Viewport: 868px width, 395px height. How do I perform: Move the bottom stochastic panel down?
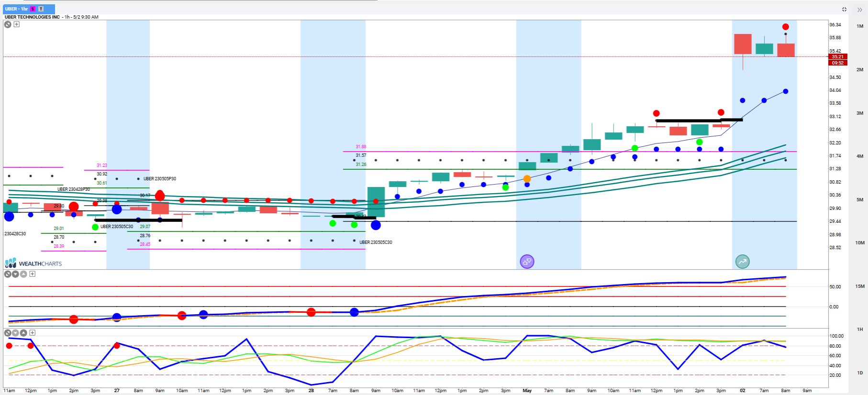pyautogui.click(x=15, y=333)
